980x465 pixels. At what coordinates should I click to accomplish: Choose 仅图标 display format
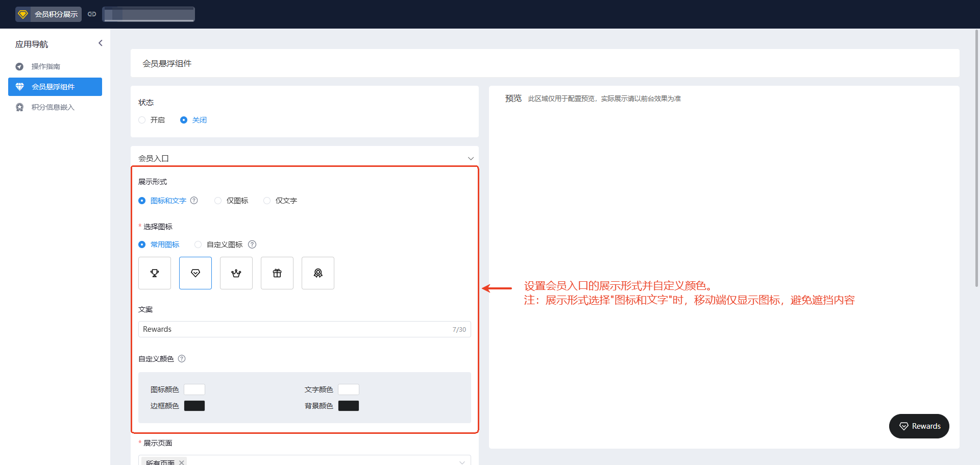[218, 201]
